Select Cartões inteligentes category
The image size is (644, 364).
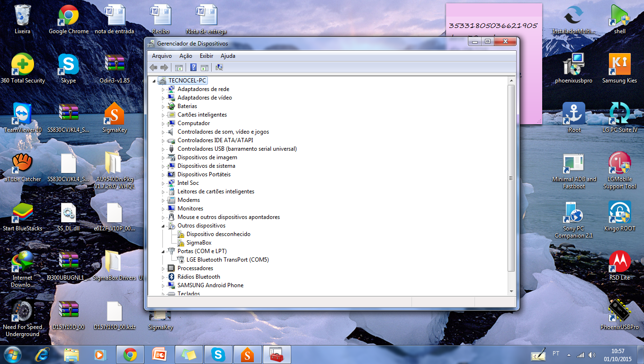coord(202,115)
